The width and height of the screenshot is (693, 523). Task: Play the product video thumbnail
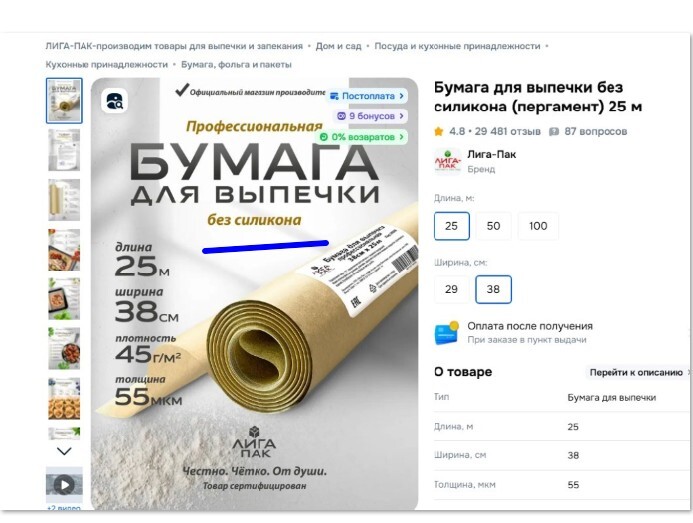pyautogui.click(x=64, y=485)
